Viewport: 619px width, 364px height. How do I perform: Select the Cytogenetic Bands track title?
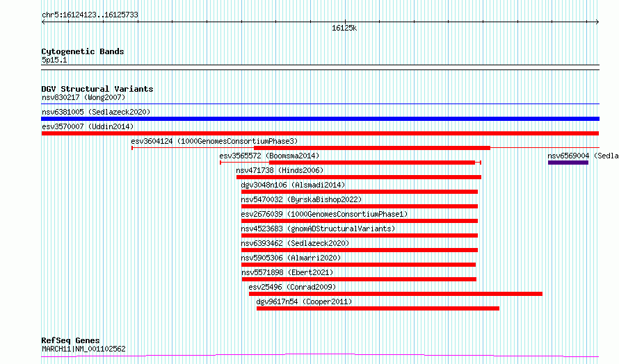pos(83,51)
